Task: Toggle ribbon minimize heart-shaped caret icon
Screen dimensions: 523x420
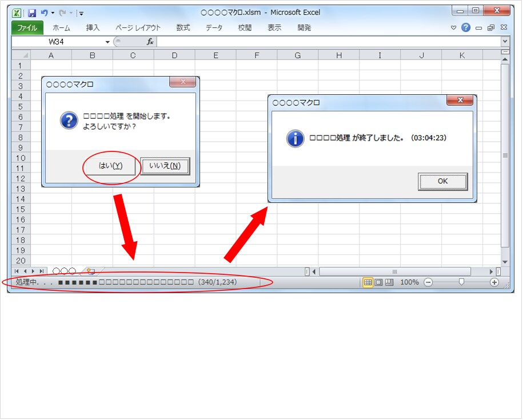Action: [x=453, y=27]
